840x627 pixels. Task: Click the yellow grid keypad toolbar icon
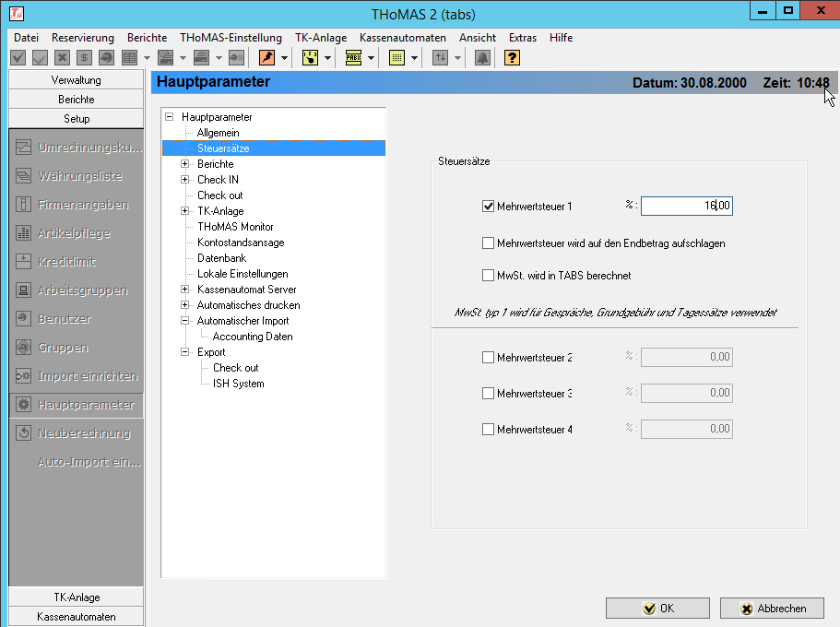pos(397,57)
